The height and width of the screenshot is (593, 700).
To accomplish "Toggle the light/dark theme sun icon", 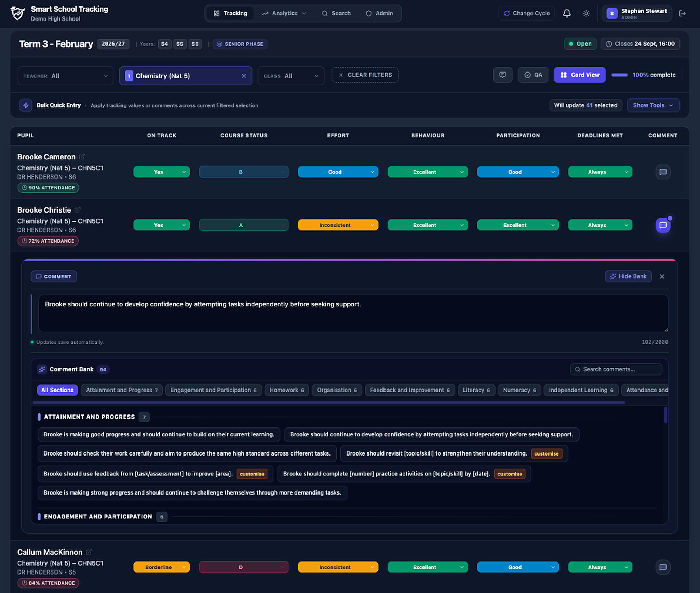I will [586, 13].
